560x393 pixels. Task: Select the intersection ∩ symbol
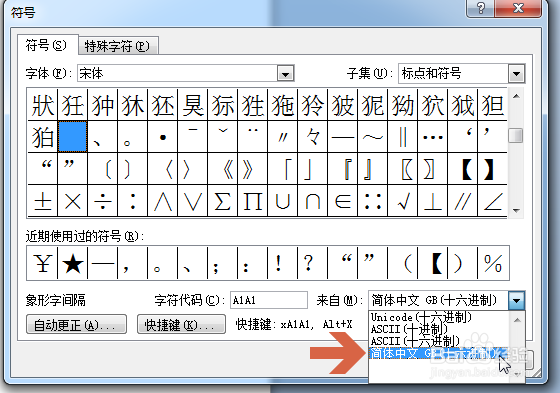coord(312,201)
